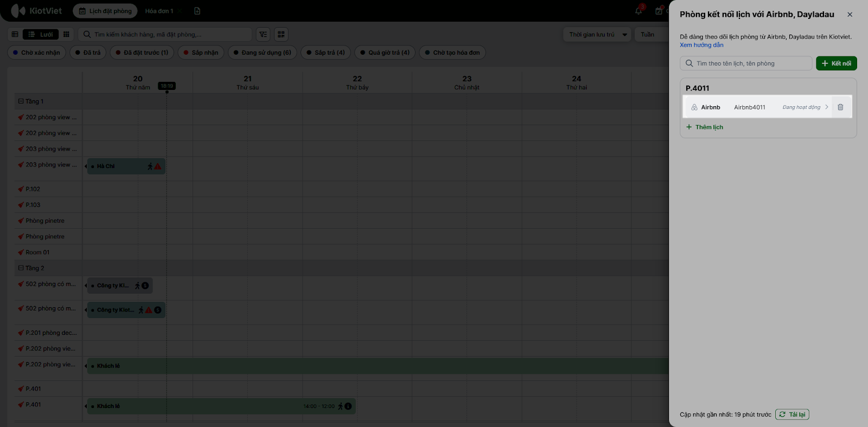Select the P.201 phòng dec... room label

coord(51,333)
